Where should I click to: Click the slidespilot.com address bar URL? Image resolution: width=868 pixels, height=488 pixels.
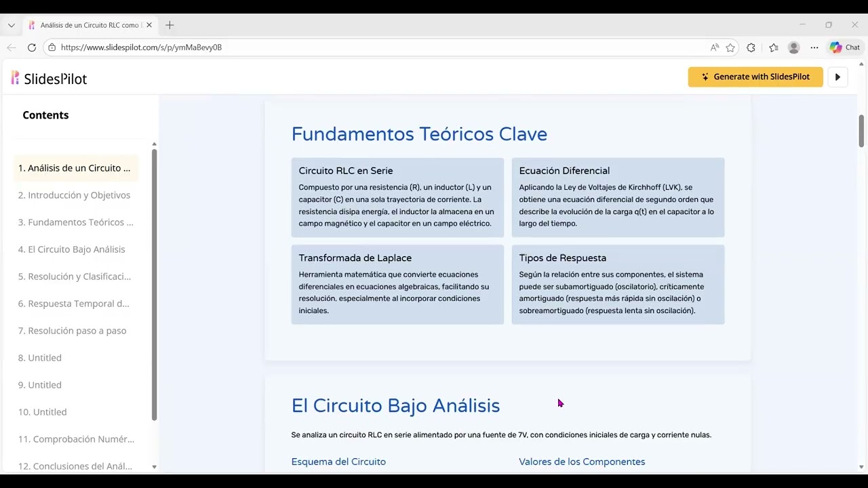tap(141, 47)
